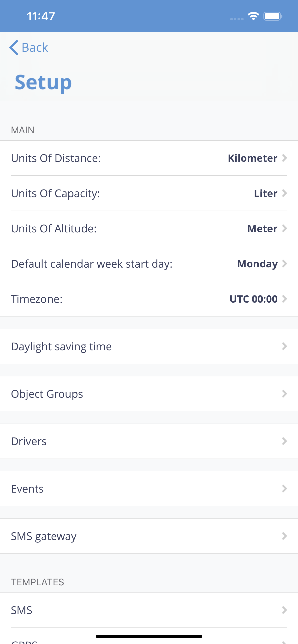Tap the chevron next to Object Groups
Image resolution: width=298 pixels, height=644 pixels.
(x=284, y=394)
